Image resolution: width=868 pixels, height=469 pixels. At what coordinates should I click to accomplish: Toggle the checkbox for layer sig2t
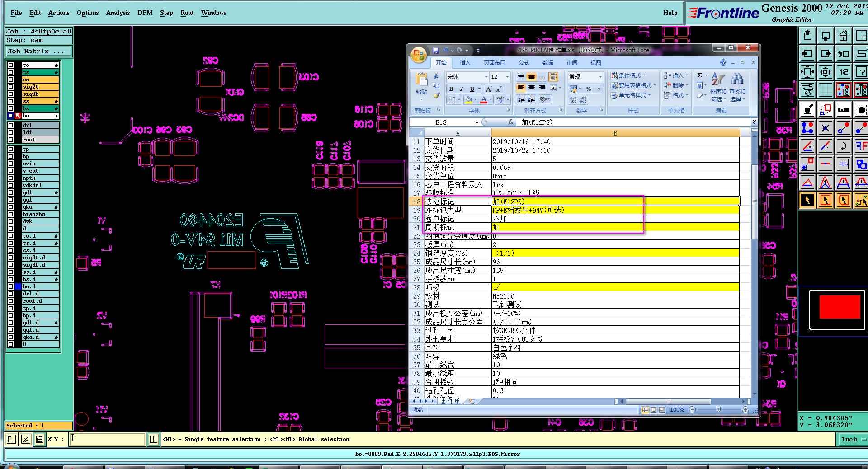tap(11, 87)
